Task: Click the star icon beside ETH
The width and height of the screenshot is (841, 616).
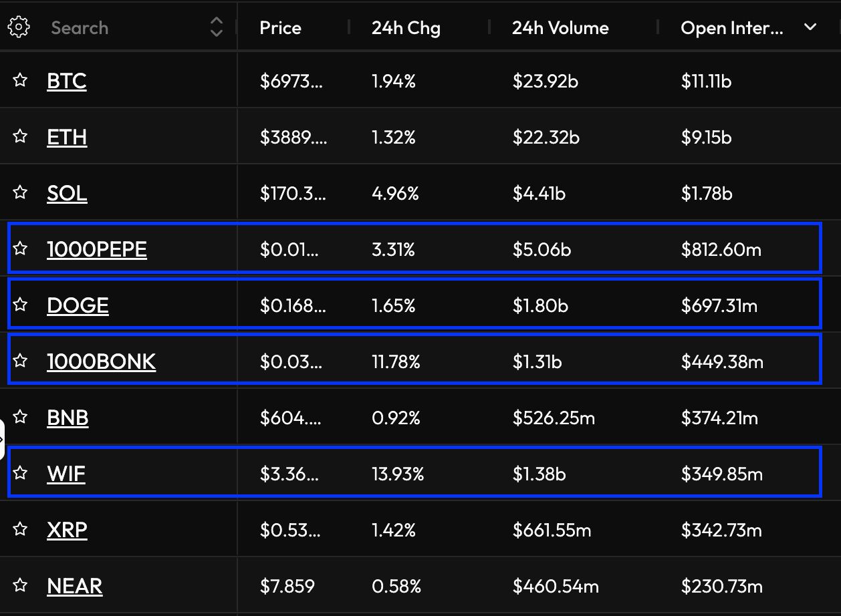Action: tap(19, 136)
